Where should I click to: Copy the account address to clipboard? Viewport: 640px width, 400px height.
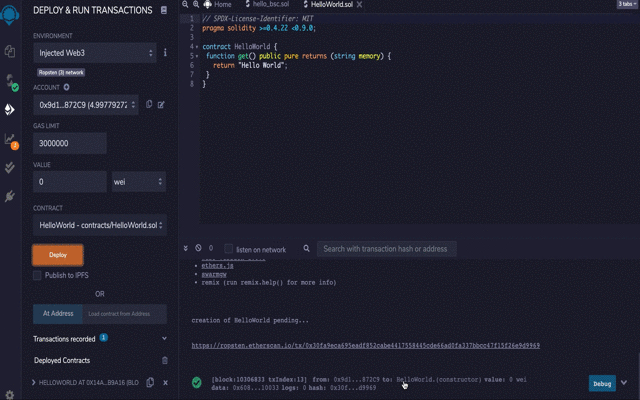[x=149, y=104]
